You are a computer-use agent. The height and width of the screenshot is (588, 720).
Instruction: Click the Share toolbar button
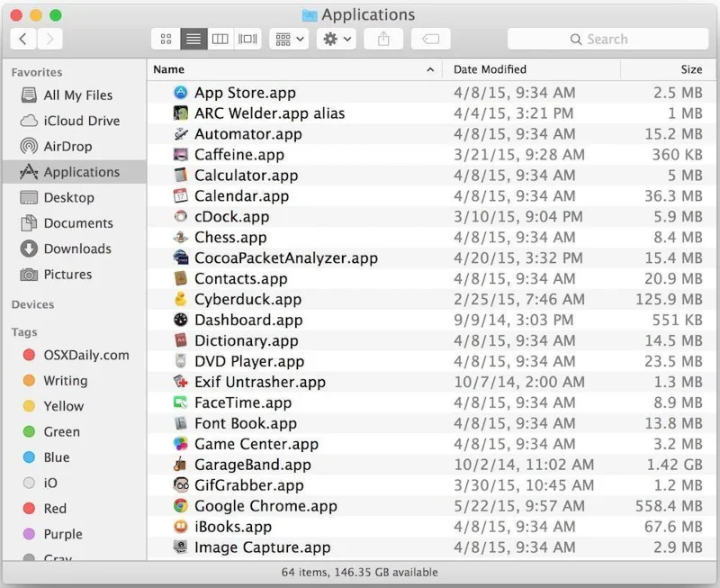click(x=383, y=39)
